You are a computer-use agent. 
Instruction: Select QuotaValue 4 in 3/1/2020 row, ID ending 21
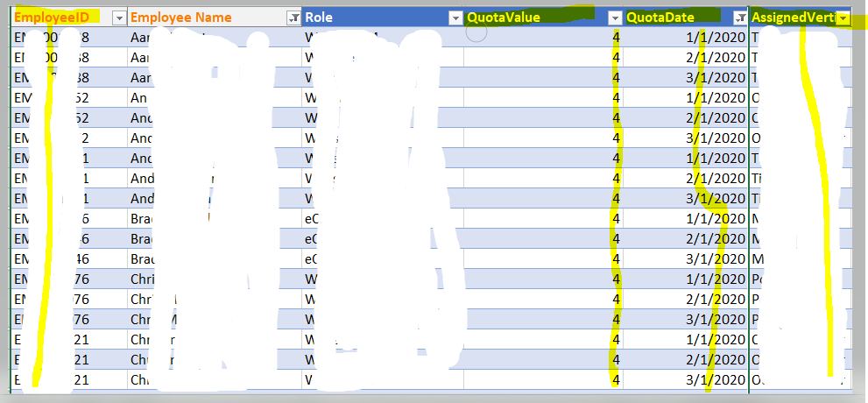(x=616, y=379)
